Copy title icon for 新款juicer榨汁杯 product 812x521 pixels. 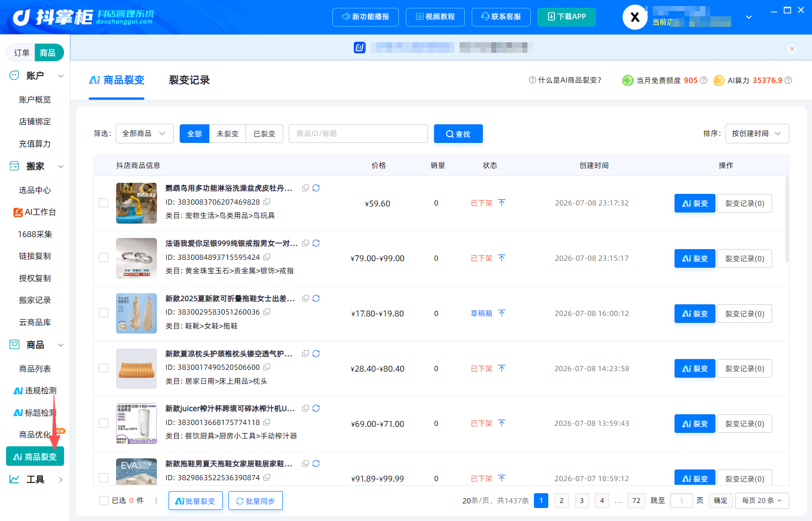pyautogui.click(x=305, y=408)
